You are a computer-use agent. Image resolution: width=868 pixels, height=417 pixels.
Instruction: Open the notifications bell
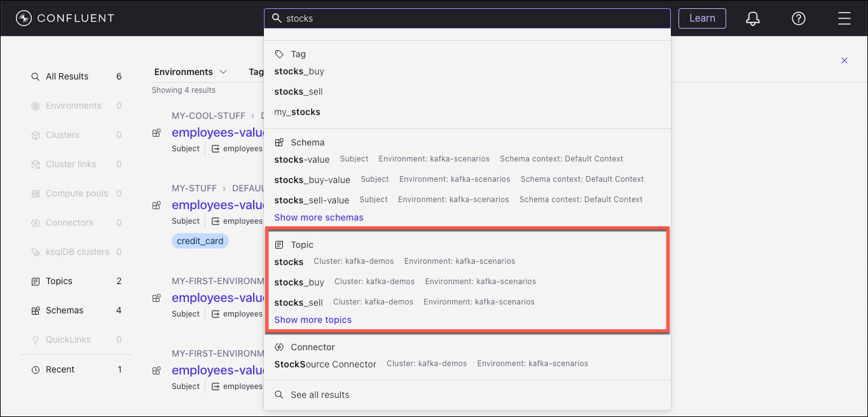click(752, 18)
